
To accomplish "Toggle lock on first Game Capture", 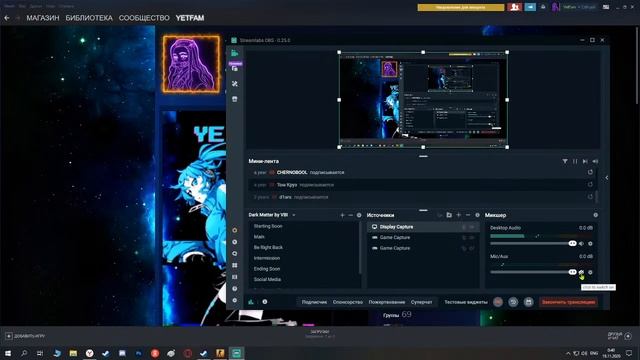I will coord(464,238).
